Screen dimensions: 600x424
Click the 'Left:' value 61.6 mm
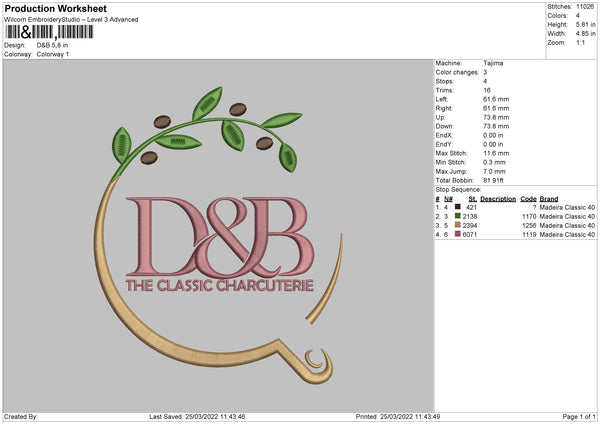point(496,99)
